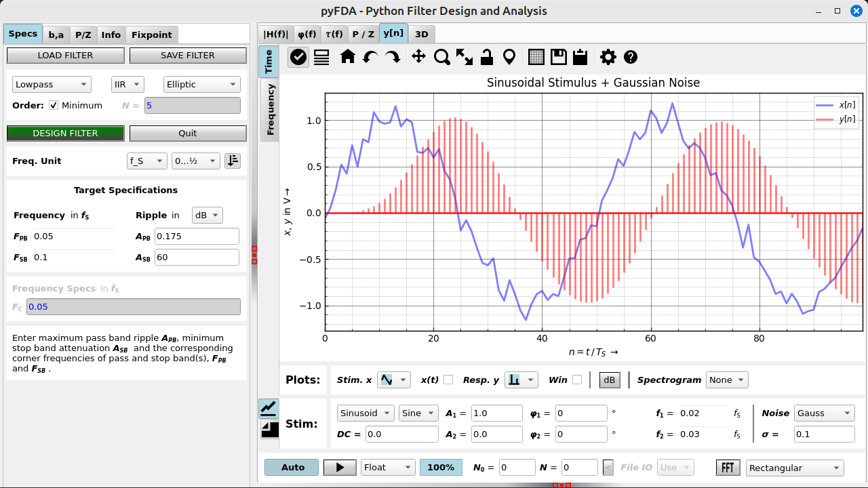Click the FFT window button
The height and width of the screenshot is (488, 868).
point(728,468)
